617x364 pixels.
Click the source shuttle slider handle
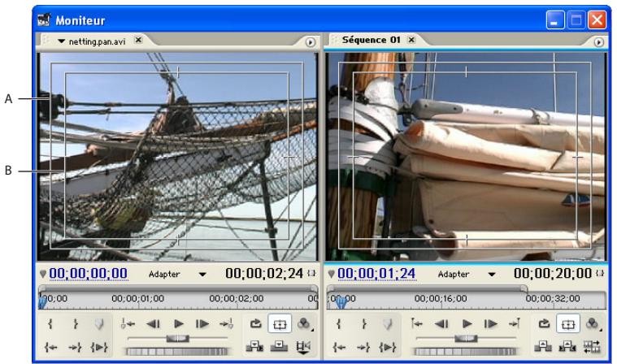click(177, 338)
